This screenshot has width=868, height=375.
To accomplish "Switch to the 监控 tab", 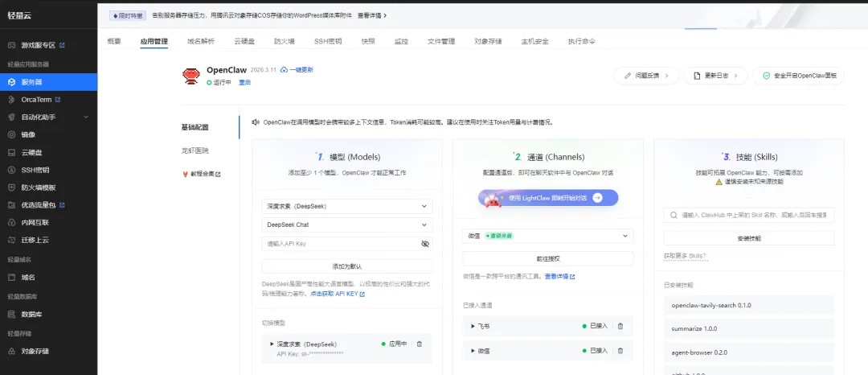I will coord(401,42).
